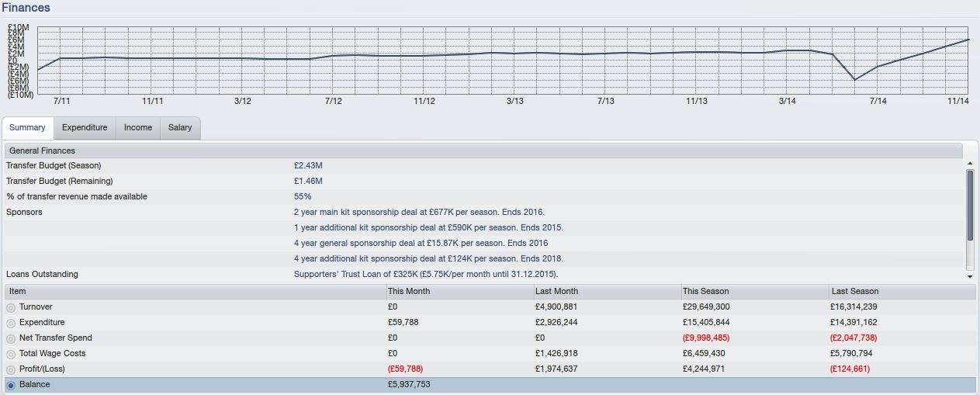Click the General Finances scrollbar thumb
This screenshot has height=395, width=980.
click(970, 205)
